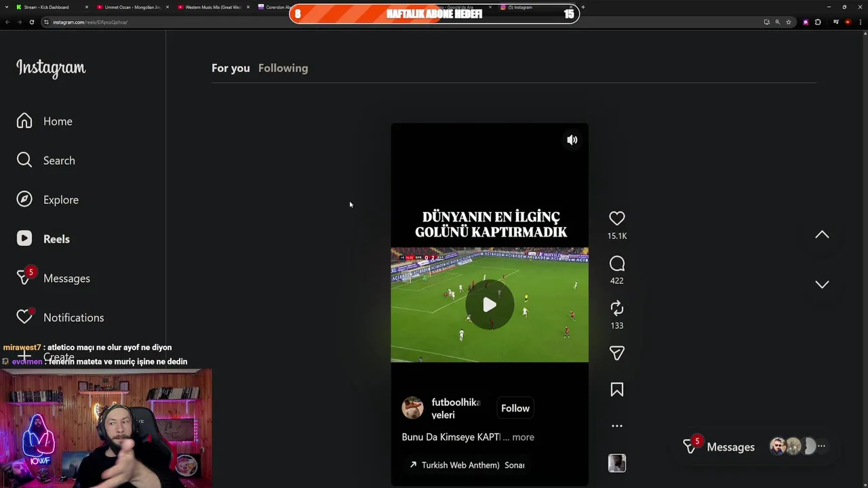Open the browser extensions puzzle menu
The height and width of the screenshot is (488, 868).
click(x=818, y=22)
